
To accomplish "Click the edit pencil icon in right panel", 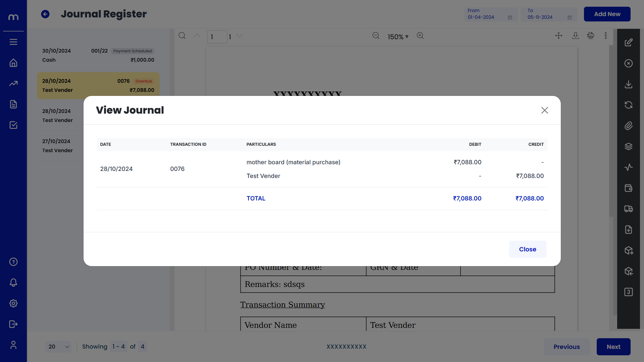I will (x=628, y=43).
